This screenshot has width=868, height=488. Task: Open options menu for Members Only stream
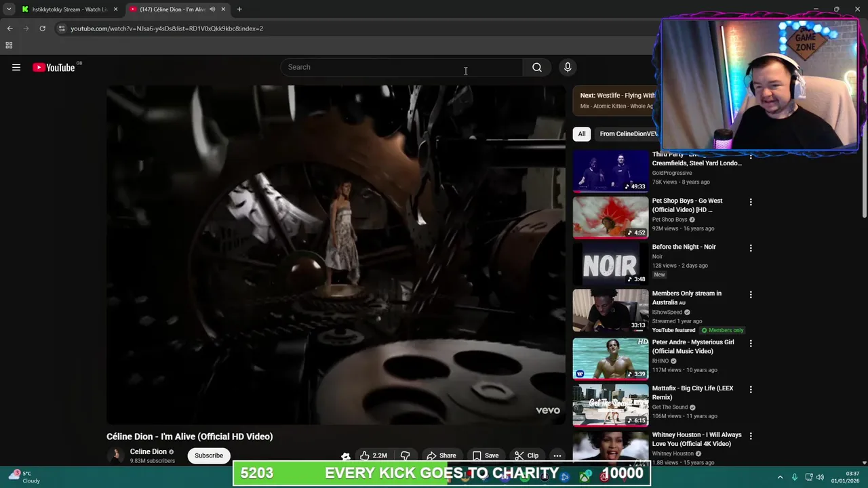751,295
